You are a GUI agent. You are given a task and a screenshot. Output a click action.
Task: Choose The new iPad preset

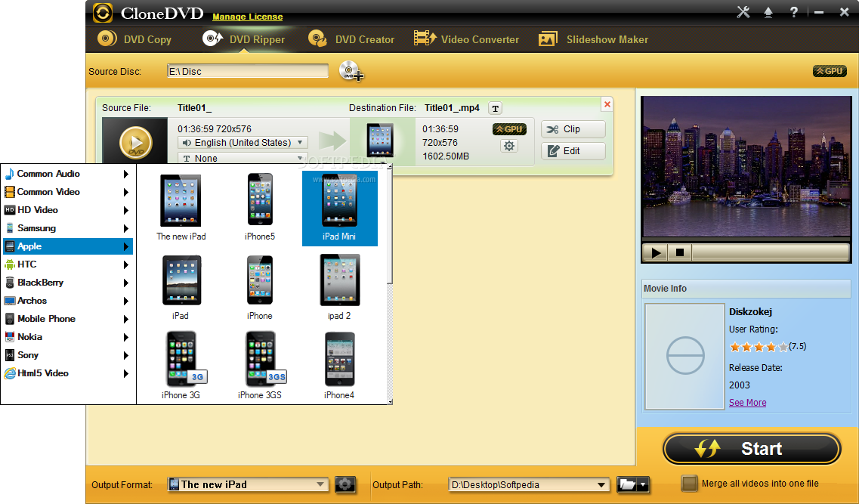coord(181,208)
